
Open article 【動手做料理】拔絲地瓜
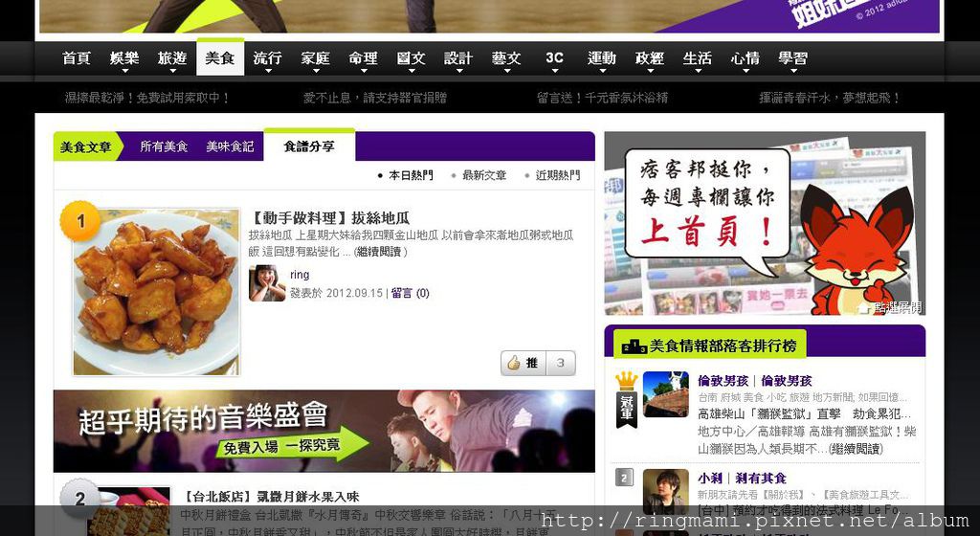tap(329, 218)
